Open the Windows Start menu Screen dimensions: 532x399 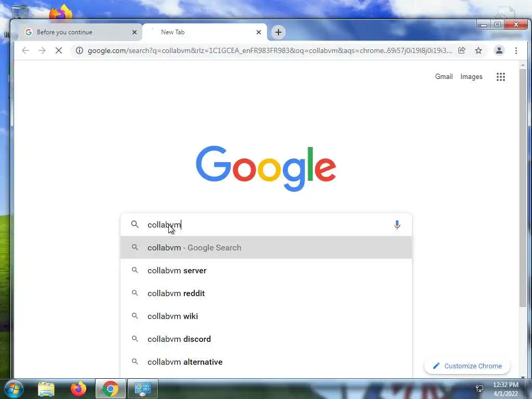(x=14, y=389)
